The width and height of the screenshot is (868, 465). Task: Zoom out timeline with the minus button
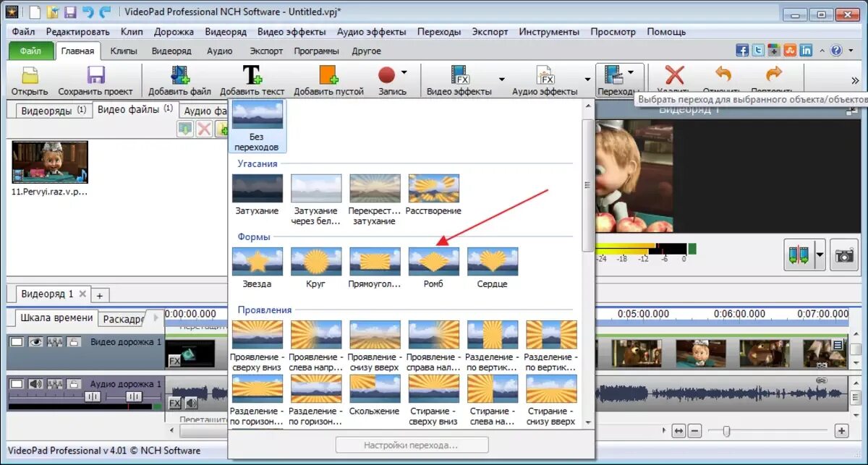point(694,431)
